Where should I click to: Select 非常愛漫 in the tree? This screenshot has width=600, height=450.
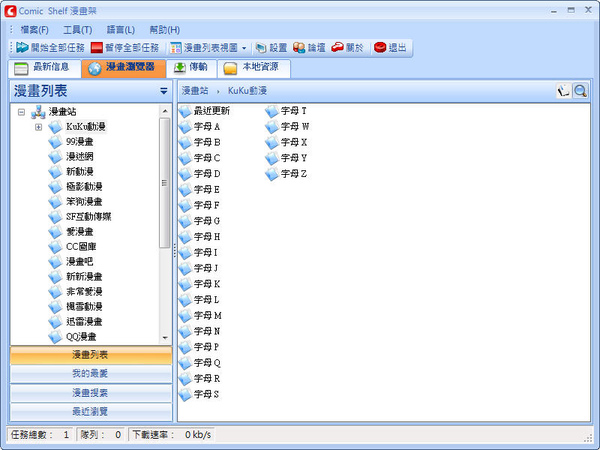tap(84, 292)
